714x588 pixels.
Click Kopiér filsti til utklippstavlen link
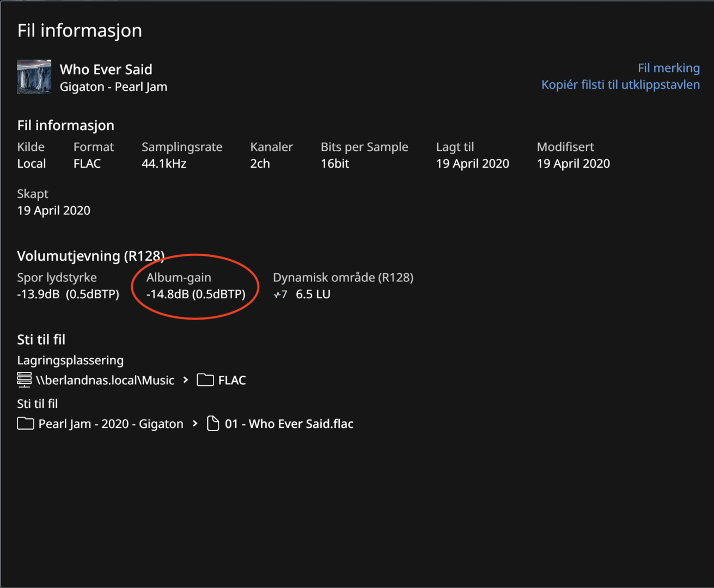coord(620,84)
